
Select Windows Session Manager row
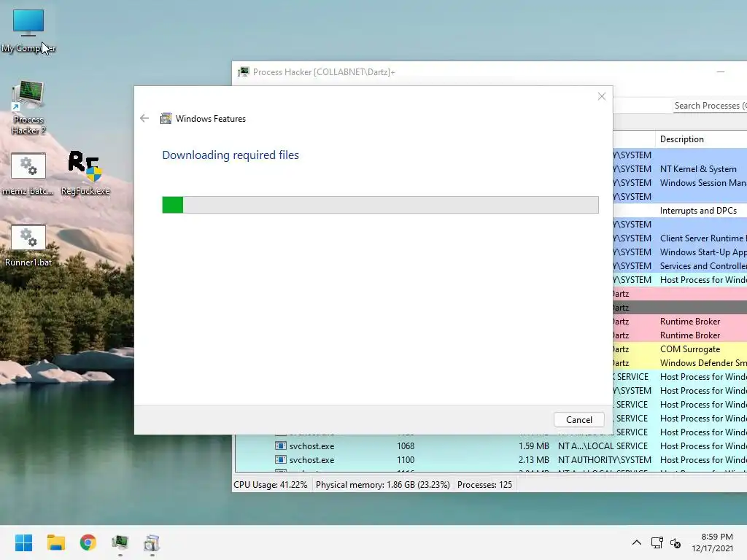point(680,183)
